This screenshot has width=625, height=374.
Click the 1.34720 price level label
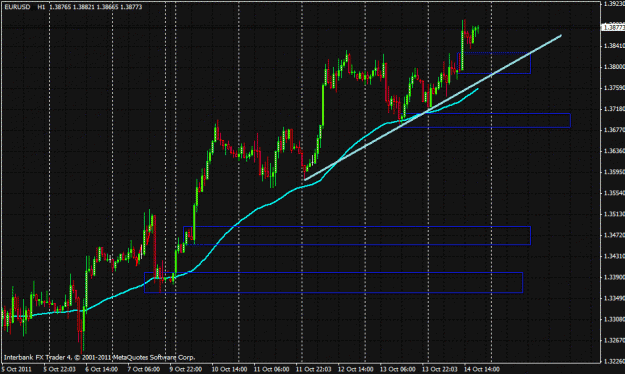(x=614, y=235)
